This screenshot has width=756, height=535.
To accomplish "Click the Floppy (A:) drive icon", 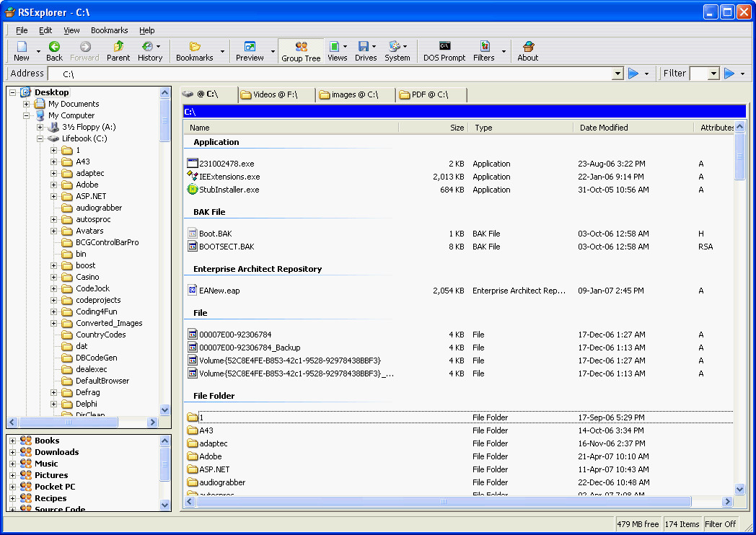I will (54, 127).
